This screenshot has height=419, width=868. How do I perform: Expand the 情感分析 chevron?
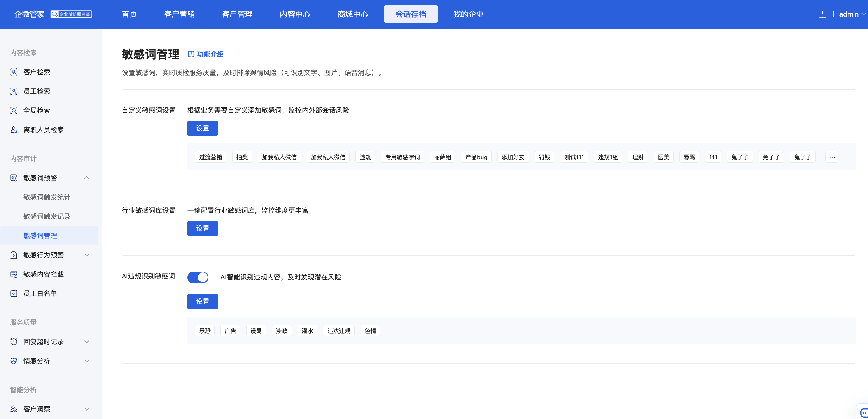(x=87, y=361)
